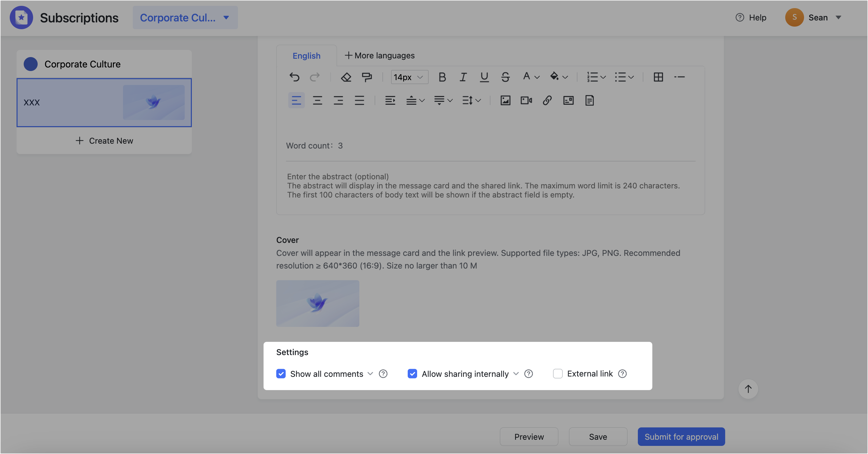Add More languages tab

pos(380,55)
